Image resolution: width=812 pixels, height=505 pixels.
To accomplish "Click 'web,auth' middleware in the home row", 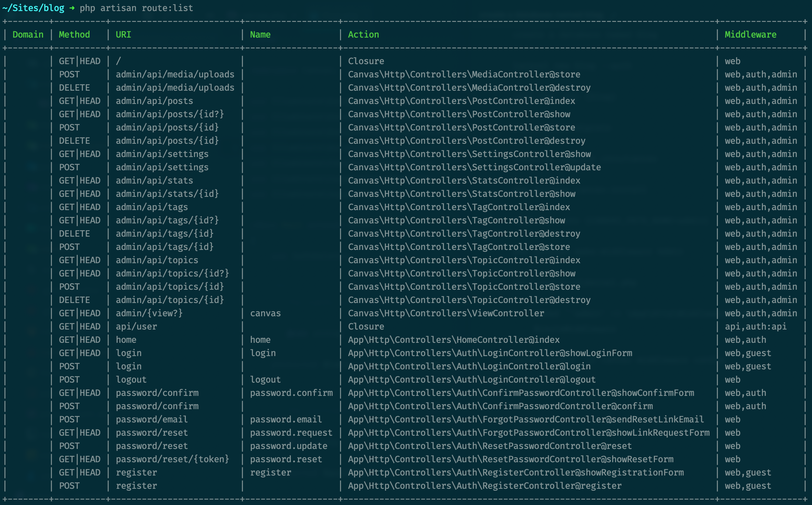I will point(746,340).
